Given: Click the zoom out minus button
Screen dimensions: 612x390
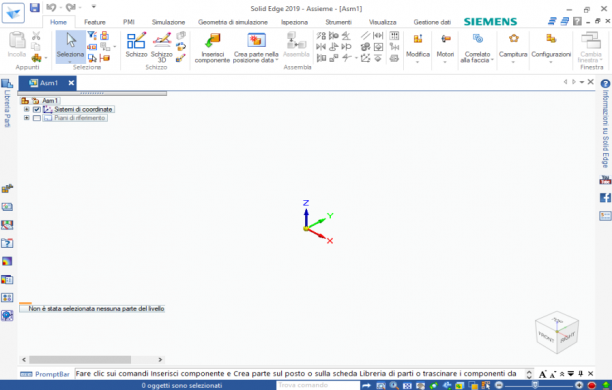Looking at the screenshot, I should (499, 386).
